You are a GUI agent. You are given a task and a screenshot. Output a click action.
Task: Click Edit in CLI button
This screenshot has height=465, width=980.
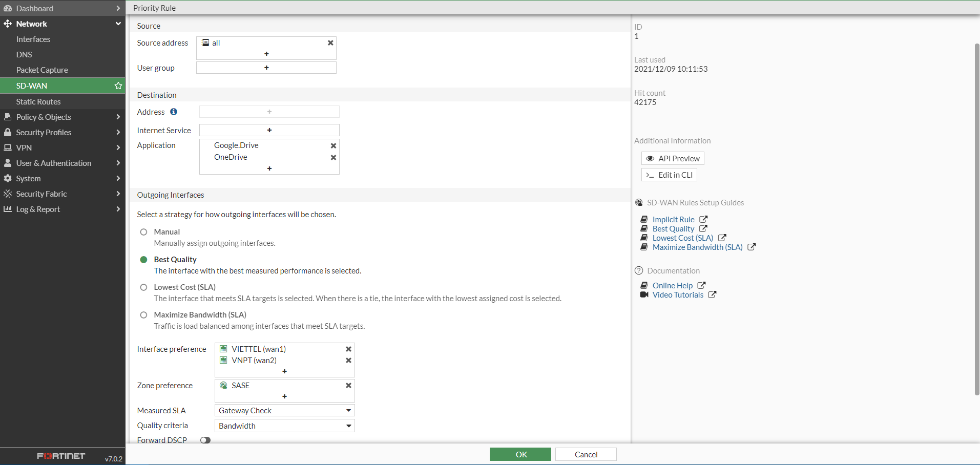click(x=669, y=175)
